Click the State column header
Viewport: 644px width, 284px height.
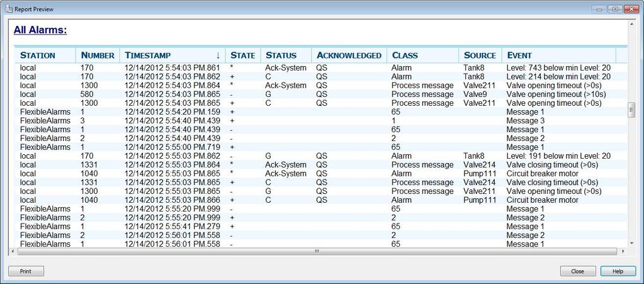point(243,55)
